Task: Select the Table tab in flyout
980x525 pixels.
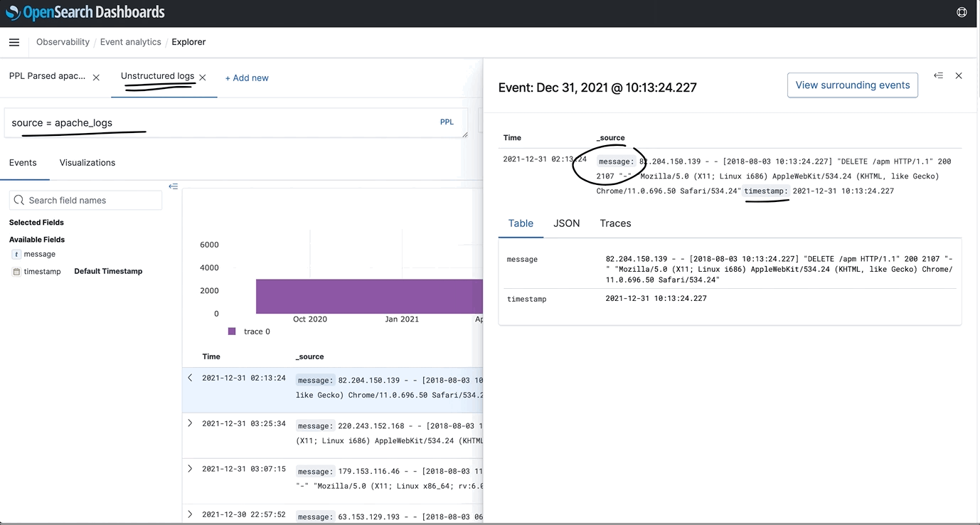Action: pyautogui.click(x=521, y=223)
